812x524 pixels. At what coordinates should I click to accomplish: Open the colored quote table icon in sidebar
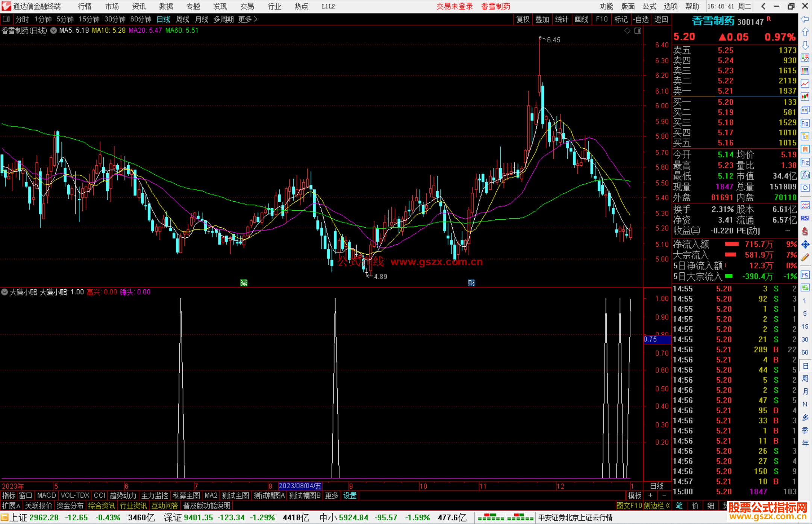pos(805,71)
